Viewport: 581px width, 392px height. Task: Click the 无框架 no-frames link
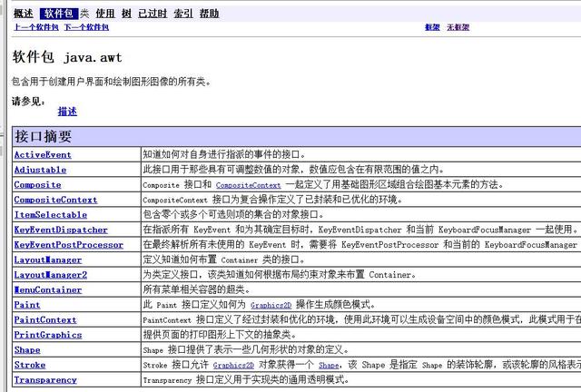pyautogui.click(x=458, y=27)
